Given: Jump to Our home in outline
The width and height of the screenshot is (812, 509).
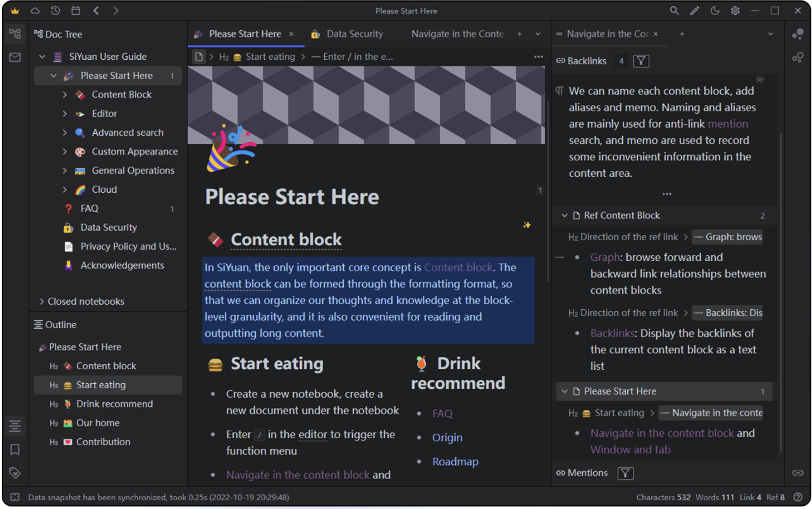Looking at the screenshot, I should tap(108, 423).
